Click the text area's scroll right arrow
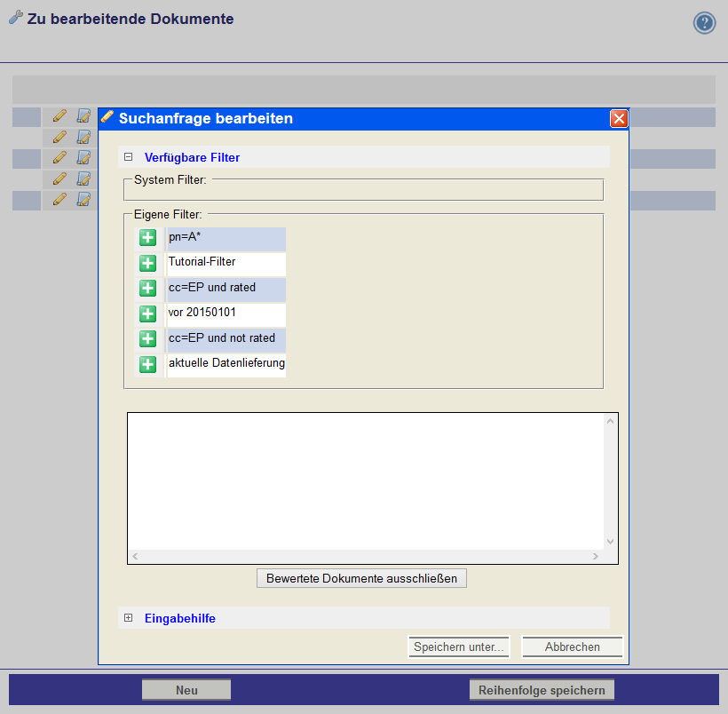The image size is (728, 714). [596, 556]
